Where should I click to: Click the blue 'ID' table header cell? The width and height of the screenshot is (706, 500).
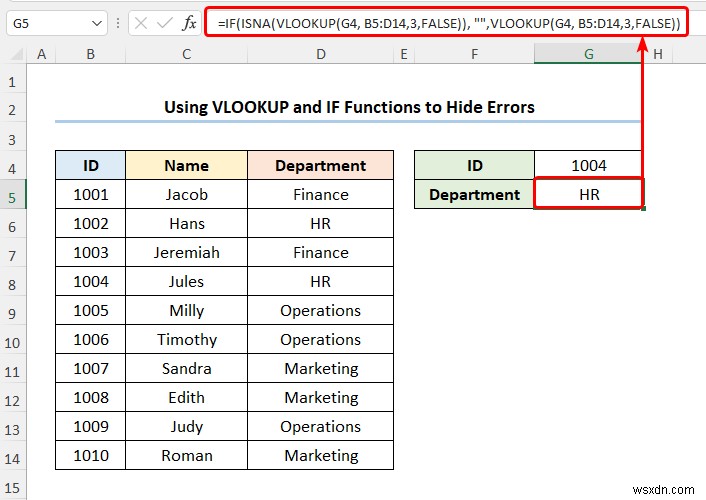91,165
